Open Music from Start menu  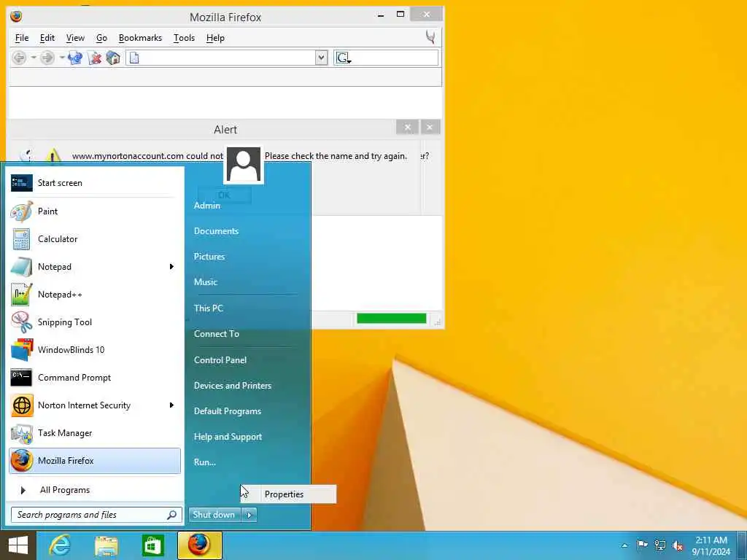(x=205, y=282)
